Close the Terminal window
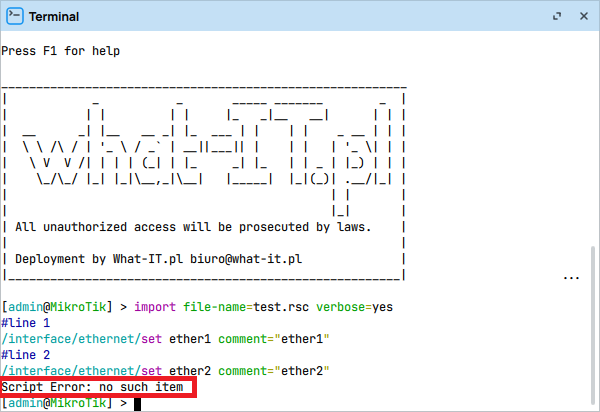 point(581,17)
